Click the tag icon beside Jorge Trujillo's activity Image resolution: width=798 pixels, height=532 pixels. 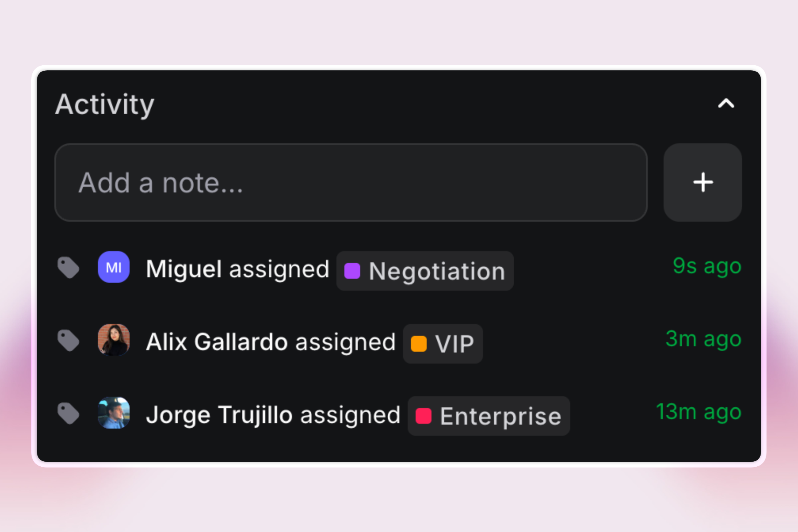(x=69, y=413)
